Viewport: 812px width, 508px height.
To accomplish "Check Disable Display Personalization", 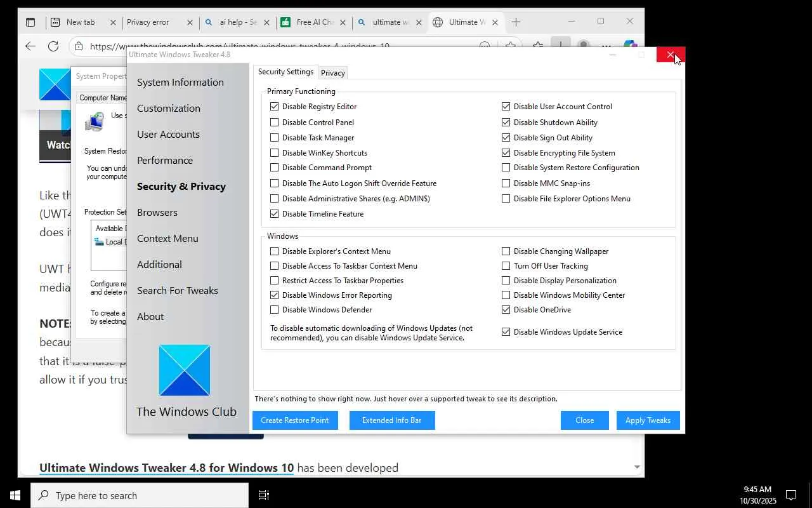I will pyautogui.click(x=506, y=281).
